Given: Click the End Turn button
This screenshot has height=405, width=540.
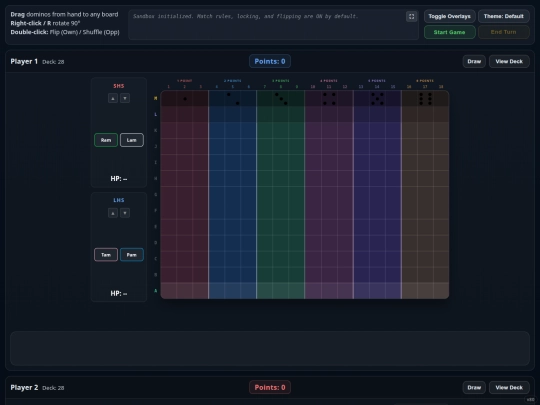Looking at the screenshot, I should coord(503,32).
